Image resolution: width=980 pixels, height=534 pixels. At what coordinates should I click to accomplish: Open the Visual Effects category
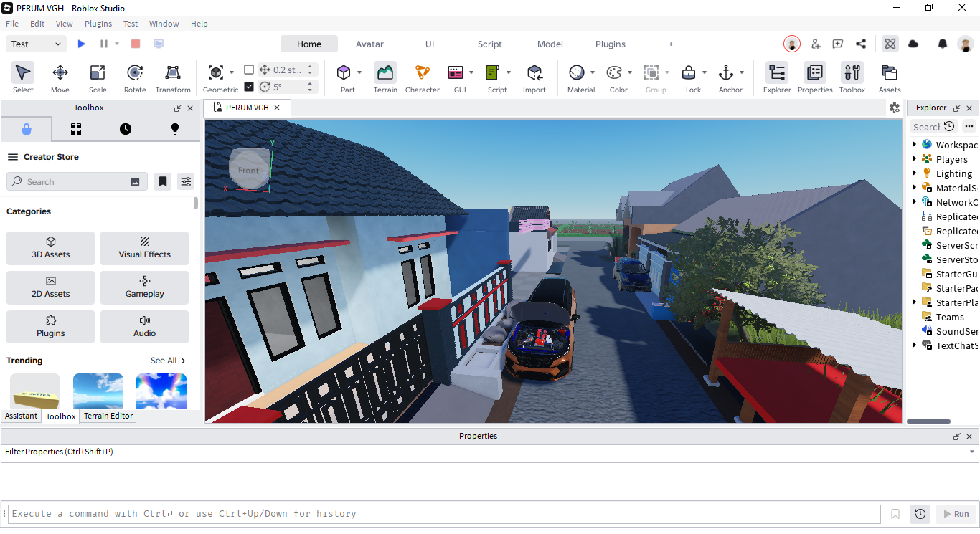pyautogui.click(x=145, y=248)
